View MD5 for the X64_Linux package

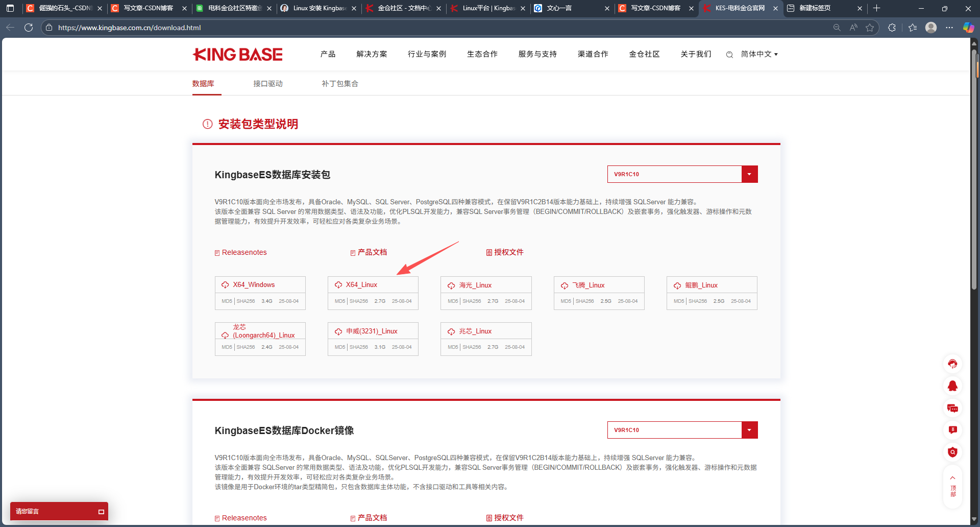[x=339, y=301]
